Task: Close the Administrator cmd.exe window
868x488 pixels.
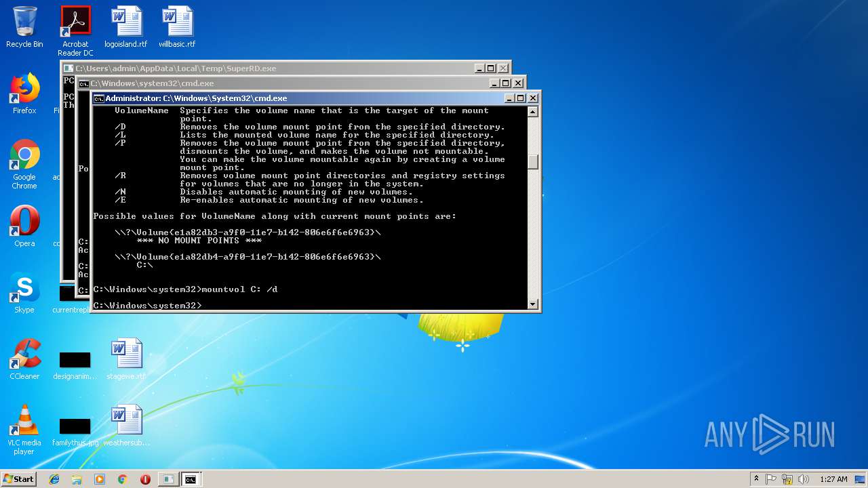Action: click(x=532, y=98)
